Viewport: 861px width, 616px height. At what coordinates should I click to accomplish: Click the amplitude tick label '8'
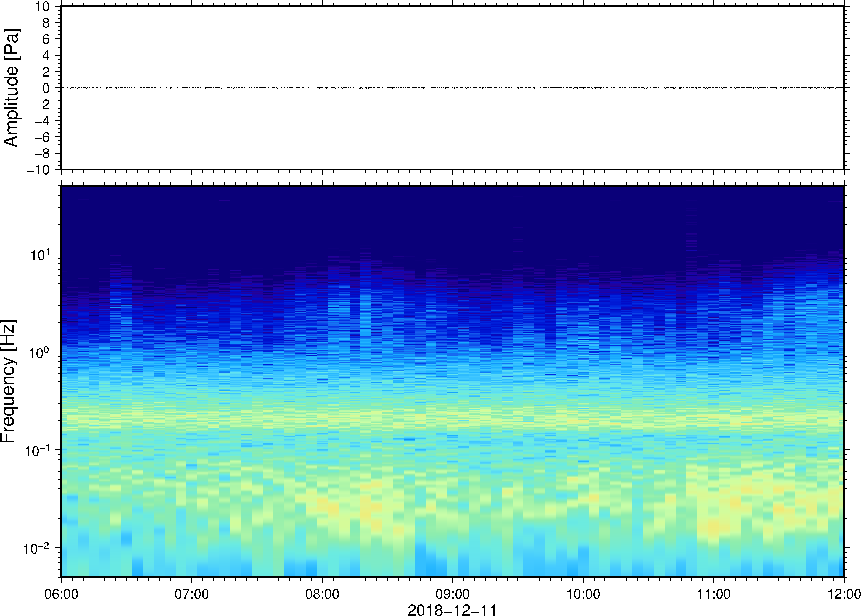[46, 23]
